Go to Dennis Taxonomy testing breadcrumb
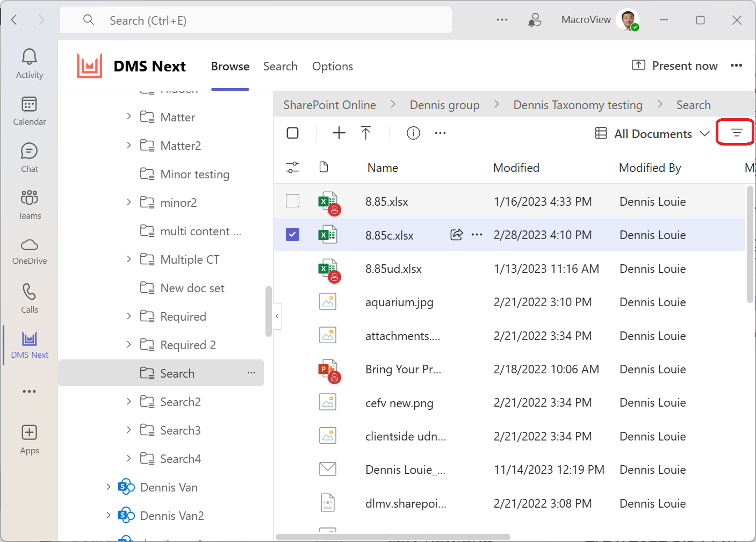 click(x=578, y=105)
